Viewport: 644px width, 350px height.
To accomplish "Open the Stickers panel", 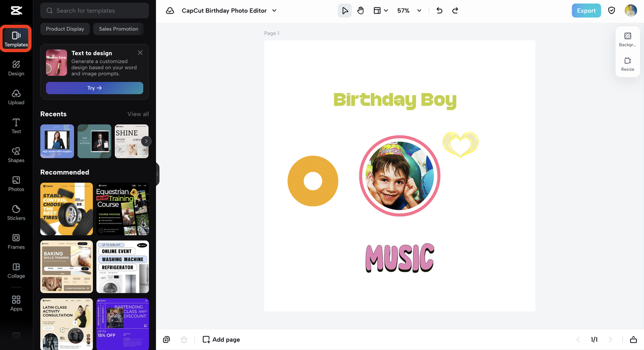I will click(16, 213).
